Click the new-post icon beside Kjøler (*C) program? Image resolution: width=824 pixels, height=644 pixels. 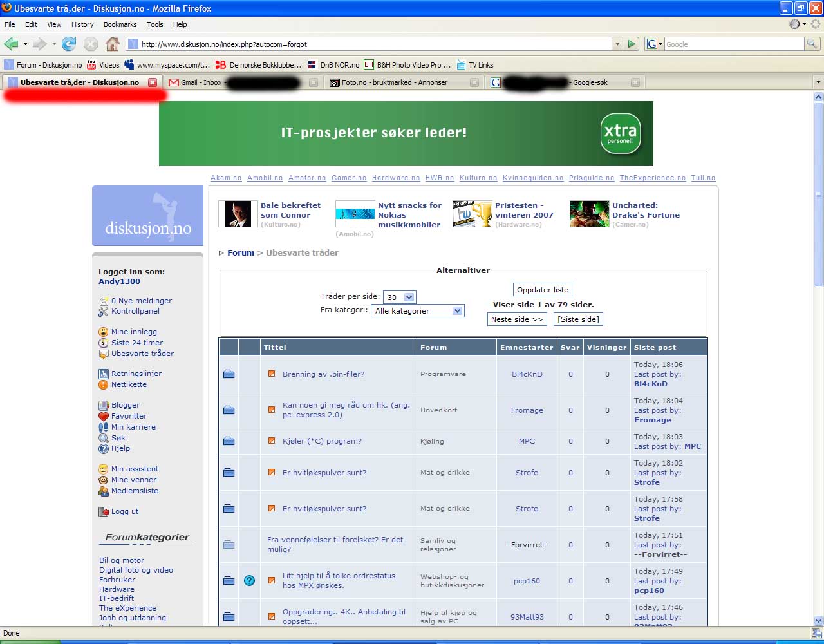[272, 441]
